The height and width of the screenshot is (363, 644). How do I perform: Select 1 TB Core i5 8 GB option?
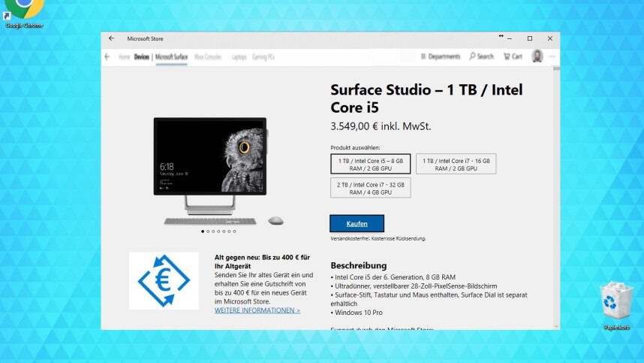tap(371, 164)
